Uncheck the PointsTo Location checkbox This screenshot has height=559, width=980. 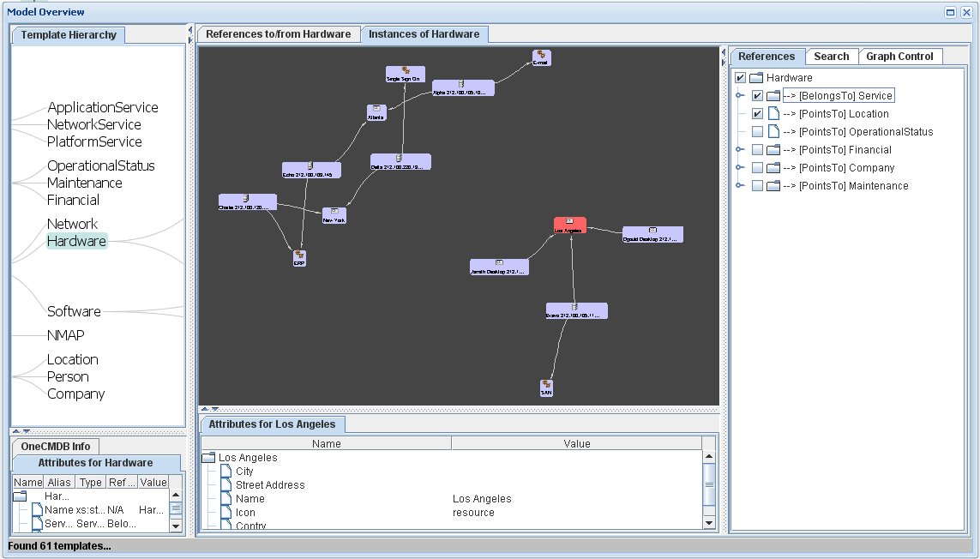pyautogui.click(x=757, y=114)
